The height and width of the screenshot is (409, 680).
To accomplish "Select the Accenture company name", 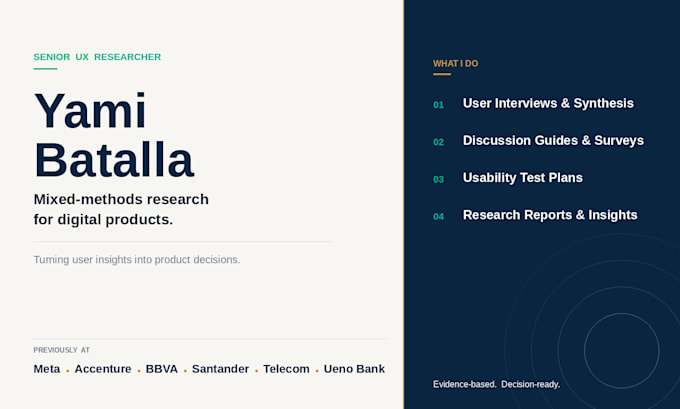I will tap(103, 369).
